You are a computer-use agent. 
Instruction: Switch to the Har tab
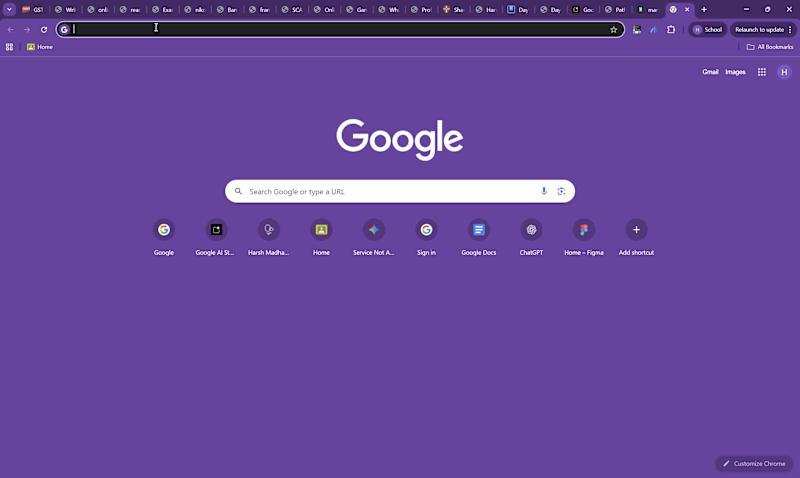[x=486, y=9]
